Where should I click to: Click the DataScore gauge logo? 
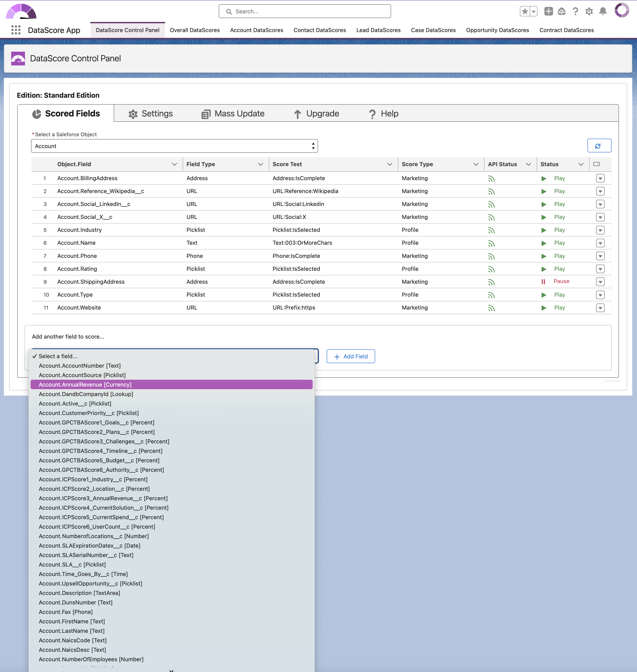(21, 11)
